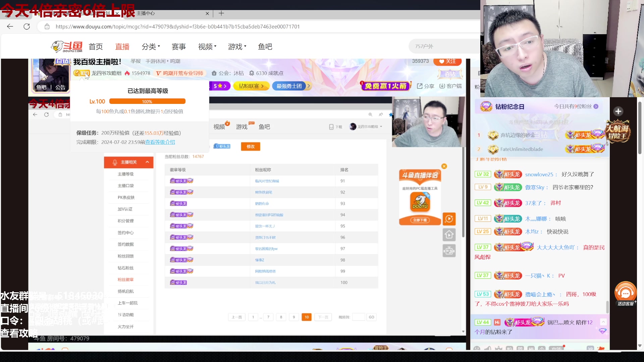
Task: Go back with the browser back arrow
Action: (x=10, y=26)
